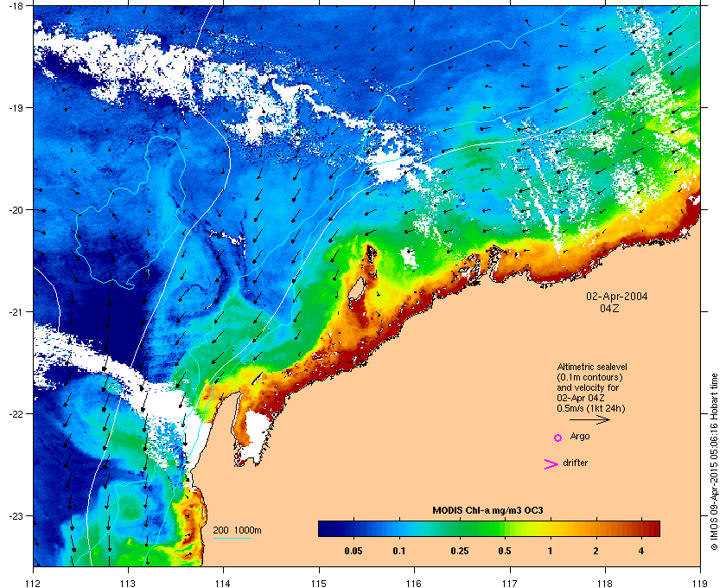Click the -18 latitude axis label
Screen dimensions: 726x588
tap(16, 5)
